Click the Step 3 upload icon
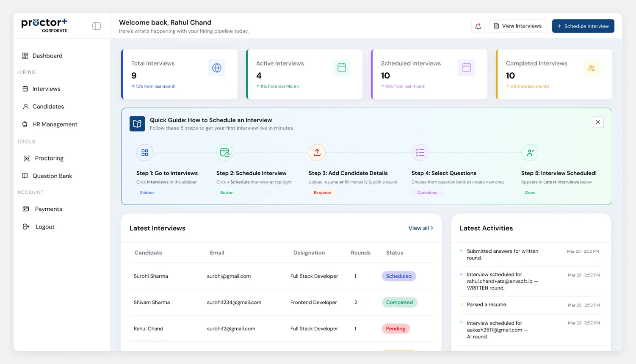This screenshot has height=364, width=636. 317,153
